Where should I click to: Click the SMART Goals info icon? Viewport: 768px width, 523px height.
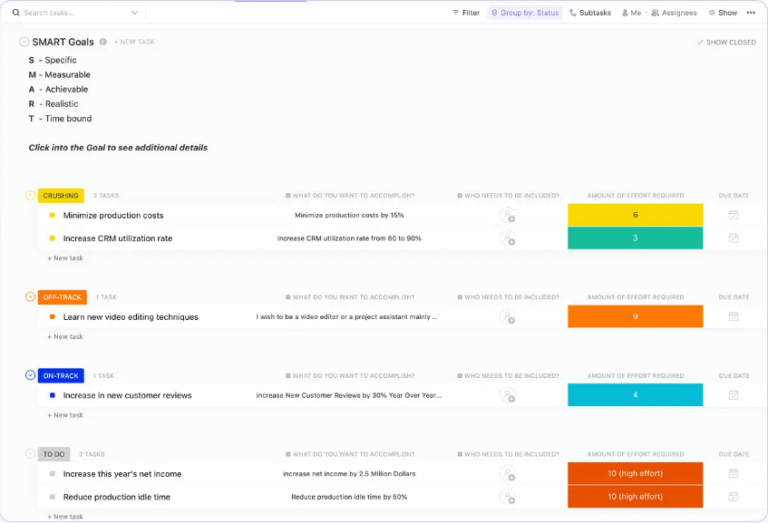(103, 42)
